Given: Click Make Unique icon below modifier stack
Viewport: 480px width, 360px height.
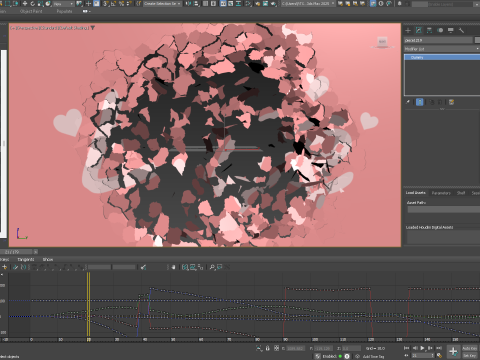Looking at the screenshot, I should (432, 102).
